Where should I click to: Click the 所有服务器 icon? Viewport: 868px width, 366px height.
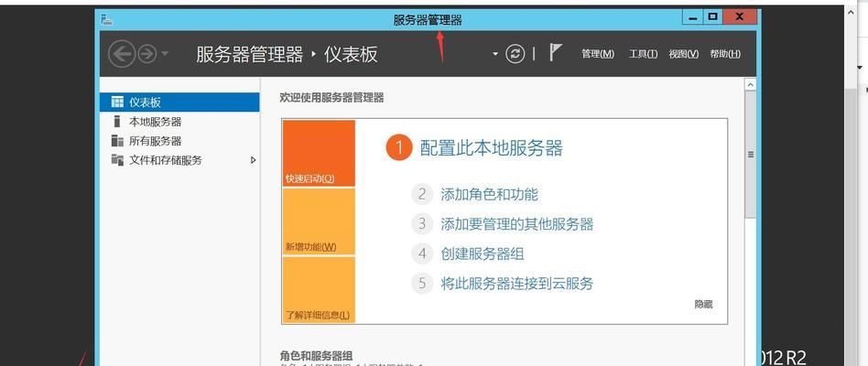(x=117, y=140)
